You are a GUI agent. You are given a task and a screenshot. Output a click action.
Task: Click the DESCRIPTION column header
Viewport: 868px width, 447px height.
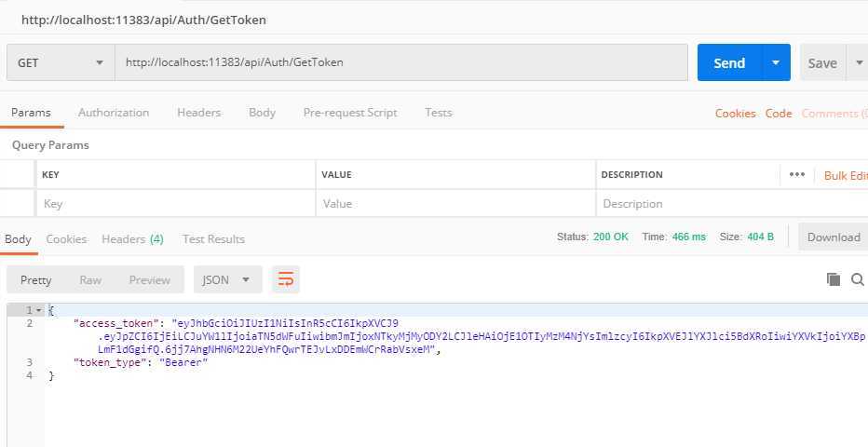point(631,174)
